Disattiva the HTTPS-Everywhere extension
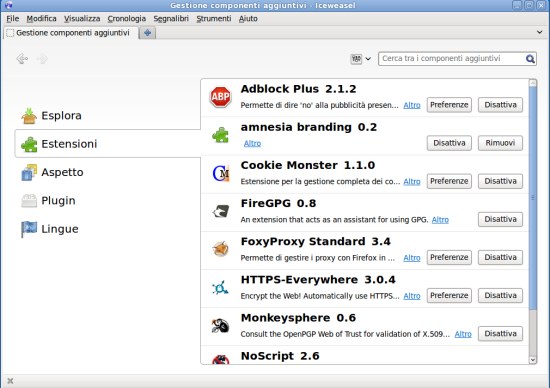The width and height of the screenshot is (550, 388). [500, 296]
